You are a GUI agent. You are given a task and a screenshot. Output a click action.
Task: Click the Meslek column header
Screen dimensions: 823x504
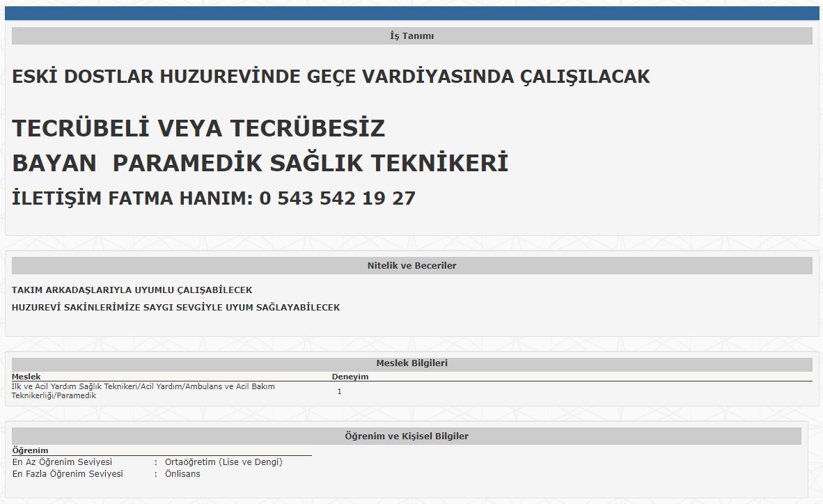[26, 377]
